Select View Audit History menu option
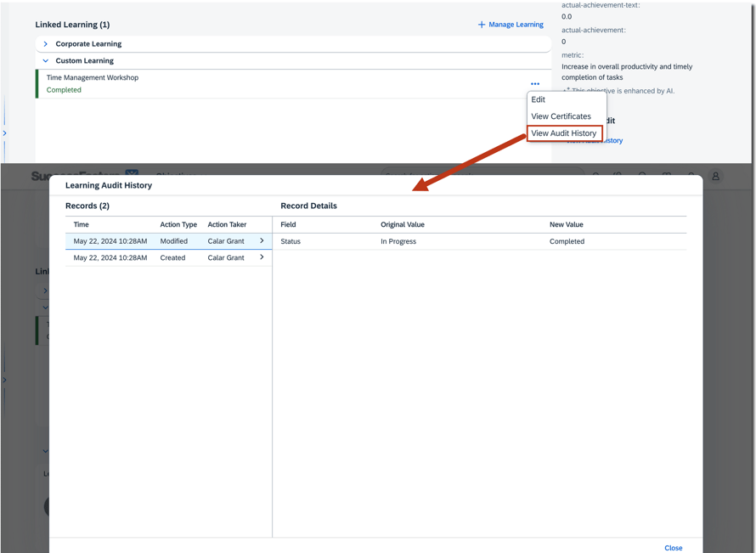Viewport: 756px width, 553px height. pyautogui.click(x=564, y=133)
